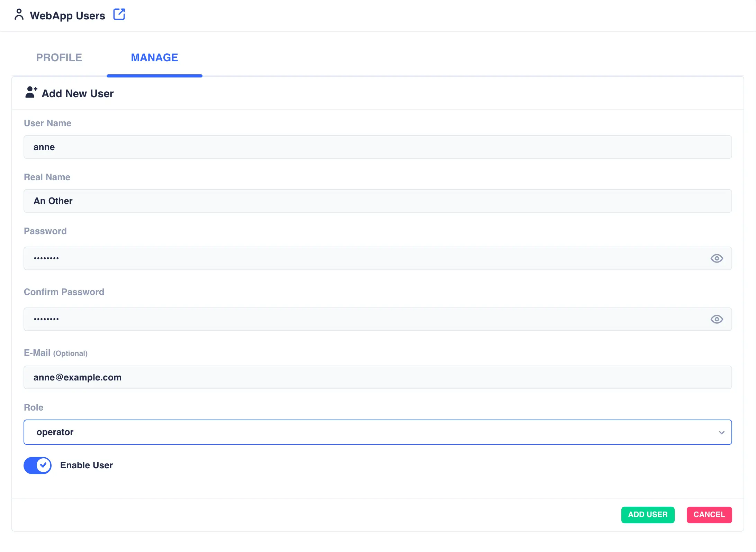Click the E-Mail field containing anne@example.com
Image resolution: width=756 pixels, height=552 pixels.
pyautogui.click(x=378, y=377)
